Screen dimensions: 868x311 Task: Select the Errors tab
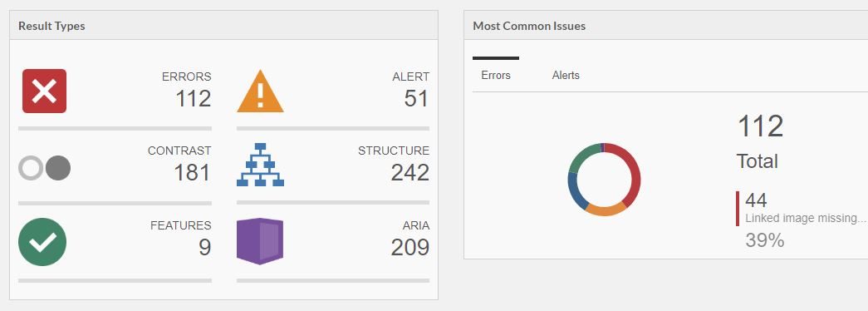click(496, 76)
